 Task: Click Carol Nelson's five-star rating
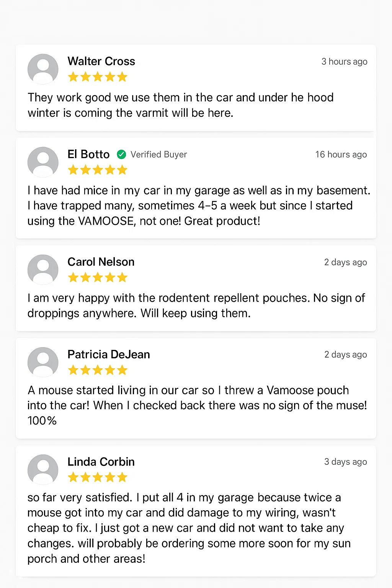point(98,278)
